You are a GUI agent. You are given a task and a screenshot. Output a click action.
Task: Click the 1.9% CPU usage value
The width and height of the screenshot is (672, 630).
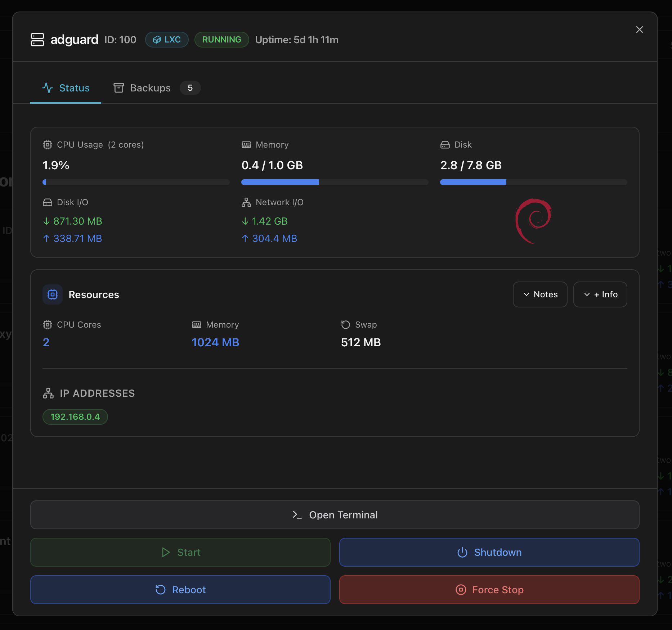[56, 165]
